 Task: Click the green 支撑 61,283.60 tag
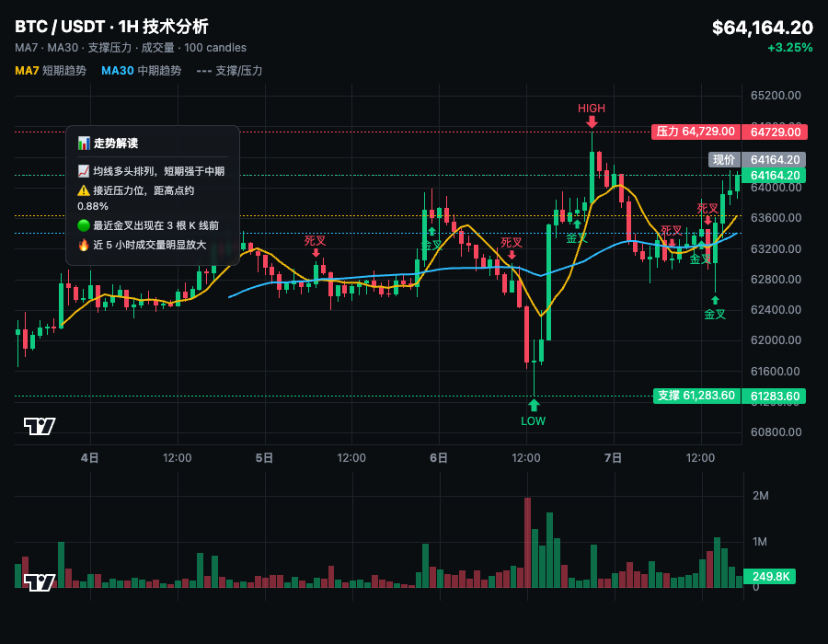[x=696, y=396]
